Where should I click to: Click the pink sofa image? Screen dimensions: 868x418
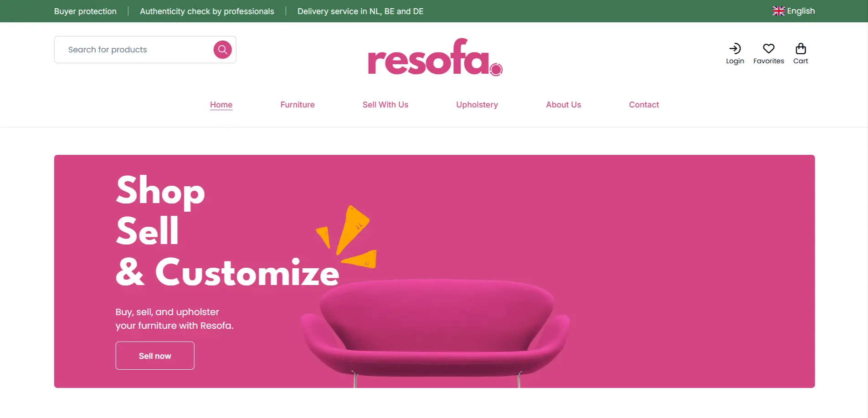click(x=436, y=332)
